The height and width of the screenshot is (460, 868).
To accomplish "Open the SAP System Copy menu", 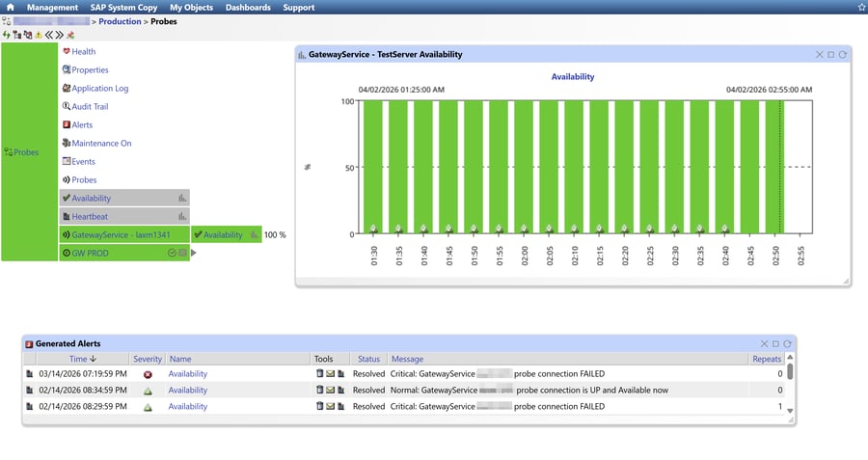I will pyautogui.click(x=124, y=7).
